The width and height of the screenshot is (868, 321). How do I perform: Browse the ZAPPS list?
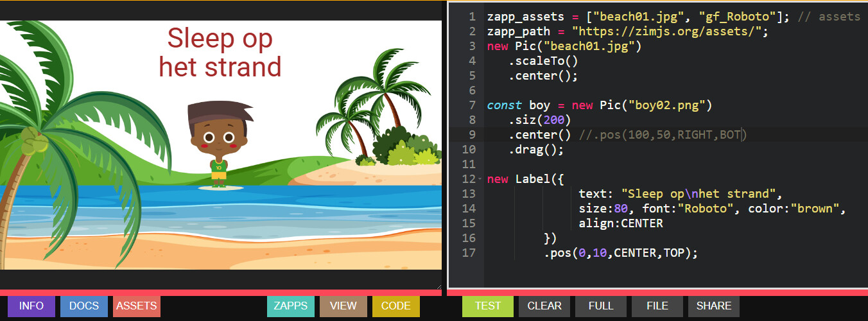pyautogui.click(x=291, y=306)
